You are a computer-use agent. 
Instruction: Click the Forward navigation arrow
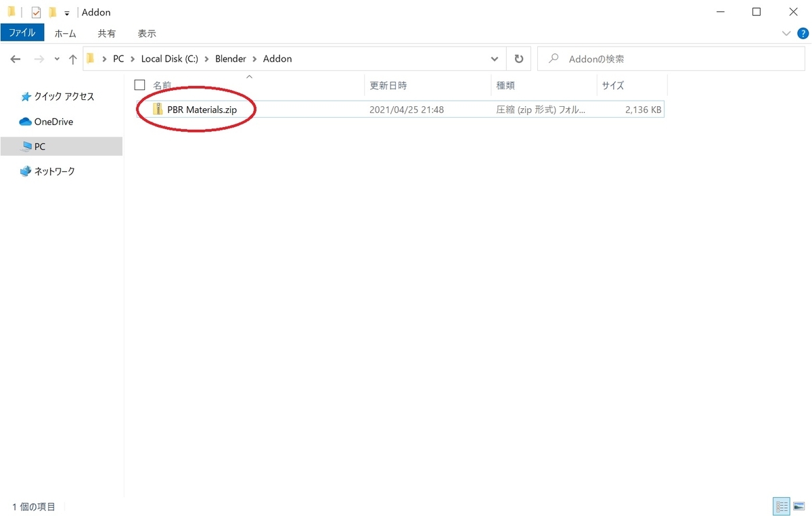(39, 59)
